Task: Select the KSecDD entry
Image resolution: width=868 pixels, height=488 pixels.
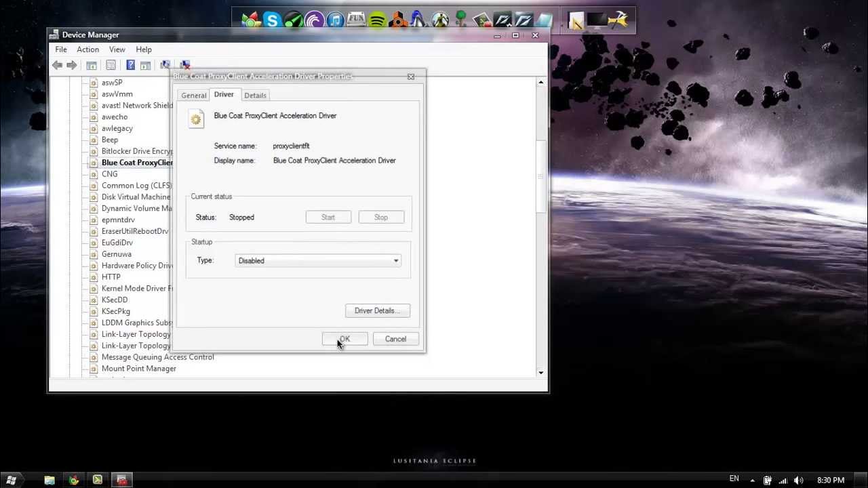Action: [x=115, y=300]
